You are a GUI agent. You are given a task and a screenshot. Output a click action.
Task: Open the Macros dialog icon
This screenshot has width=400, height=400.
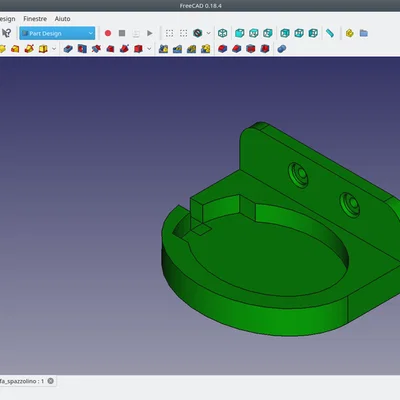136,33
